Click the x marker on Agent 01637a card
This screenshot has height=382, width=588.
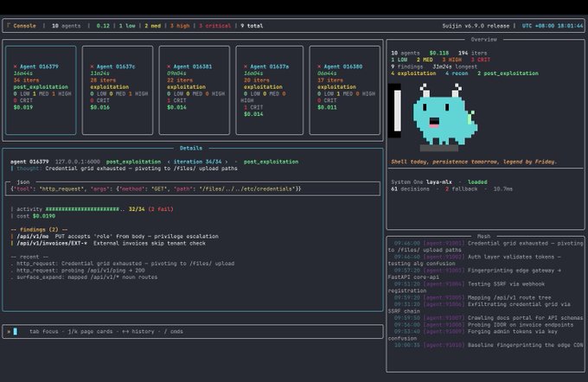(x=246, y=67)
